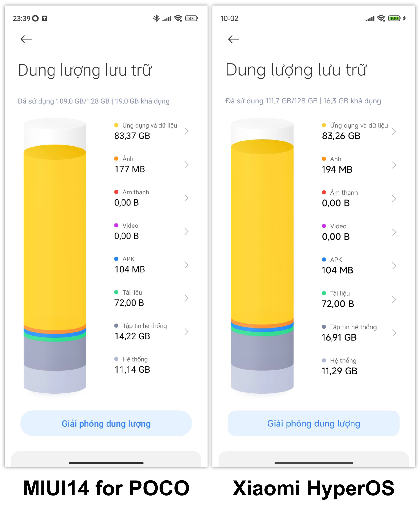Image resolution: width=420 pixels, height=507 pixels.
Task: Tap the right Giải phóng dung lượng button
Action: pyautogui.click(x=314, y=424)
